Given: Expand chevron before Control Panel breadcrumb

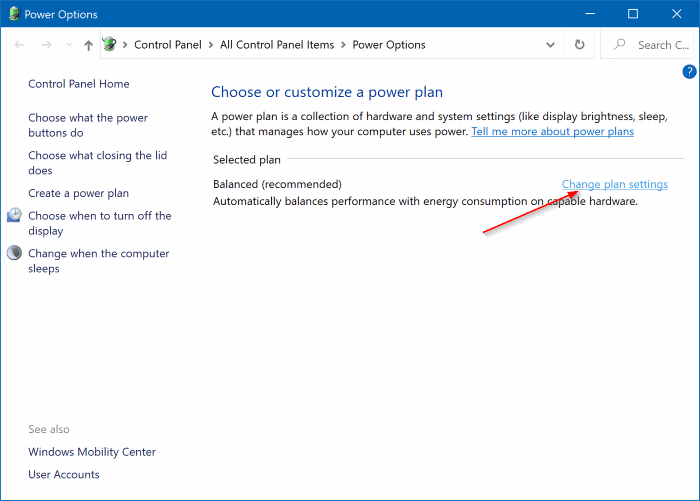Looking at the screenshot, I should point(125,45).
